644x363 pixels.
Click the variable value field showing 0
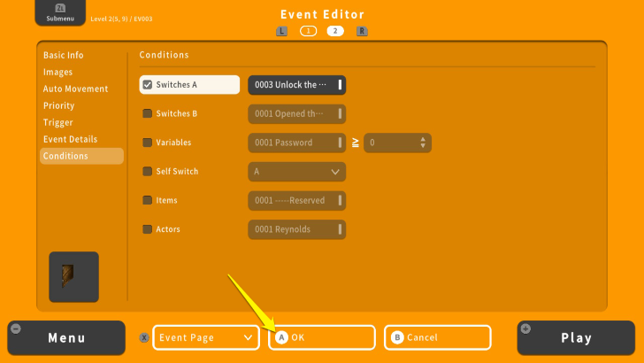(x=397, y=143)
